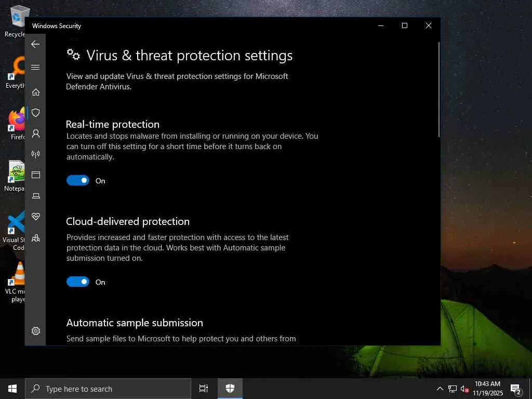Image resolution: width=532 pixels, height=399 pixels.
Task: Click the window's vertical scrollbar
Action: [438, 90]
